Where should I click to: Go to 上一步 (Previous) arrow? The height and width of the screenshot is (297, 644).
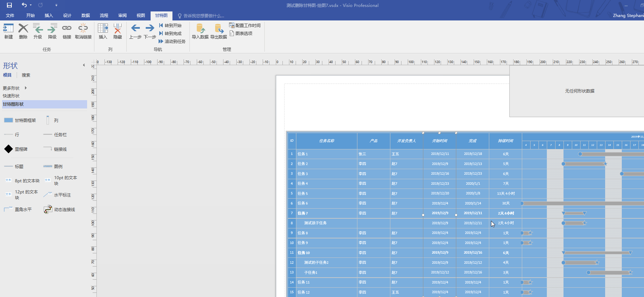[135, 31]
